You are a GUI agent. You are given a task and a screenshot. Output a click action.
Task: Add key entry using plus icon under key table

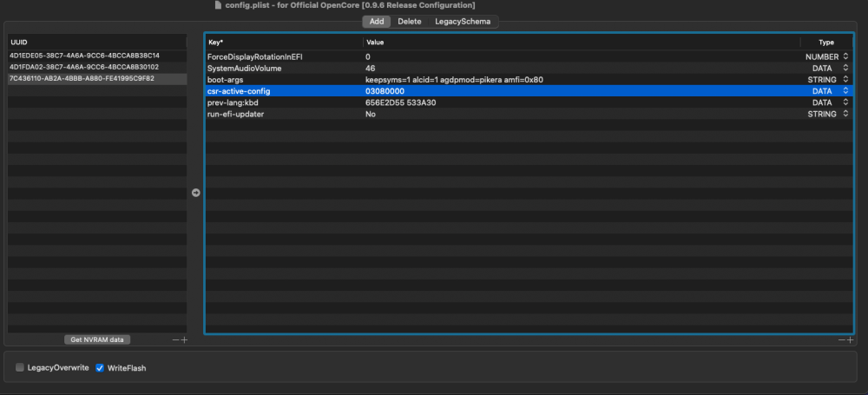pyautogui.click(x=850, y=340)
